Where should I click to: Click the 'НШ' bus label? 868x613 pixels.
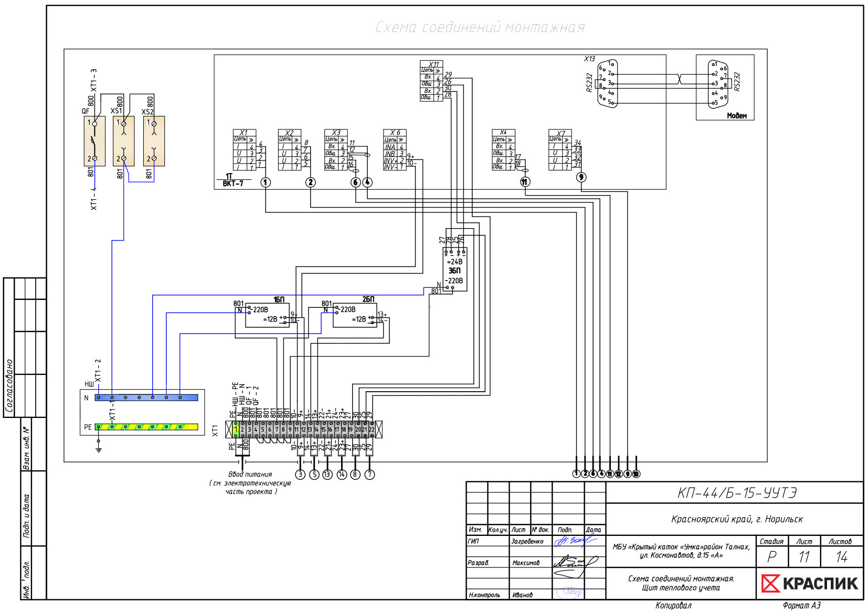click(x=89, y=384)
